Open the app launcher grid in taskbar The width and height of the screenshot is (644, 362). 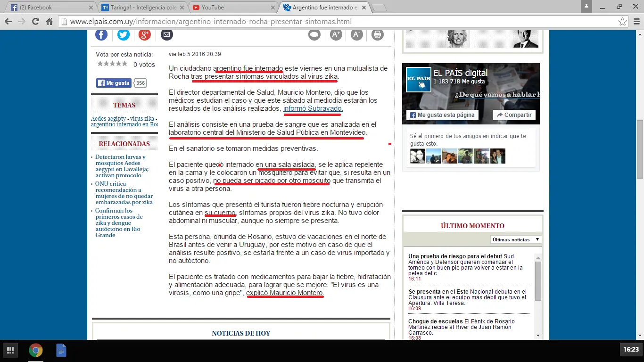coord(10,350)
